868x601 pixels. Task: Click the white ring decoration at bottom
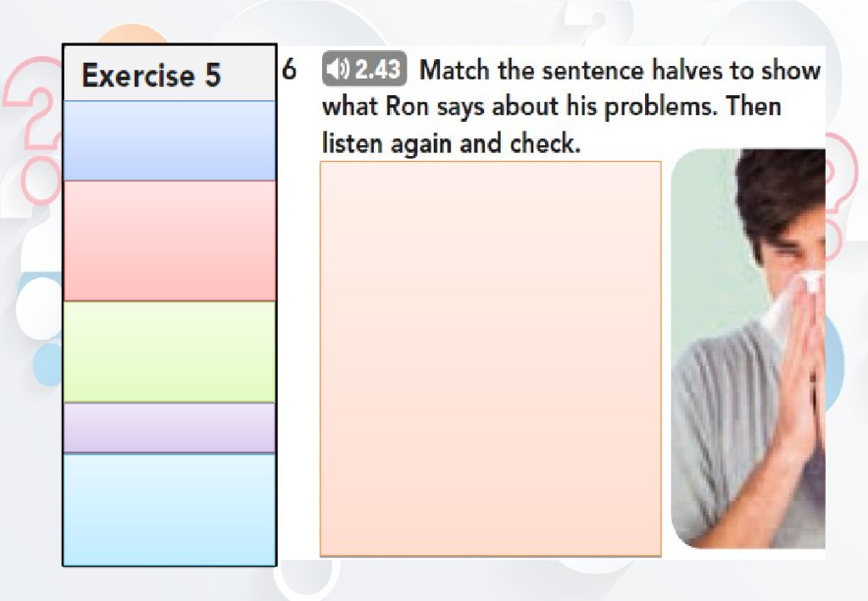pos(305,578)
